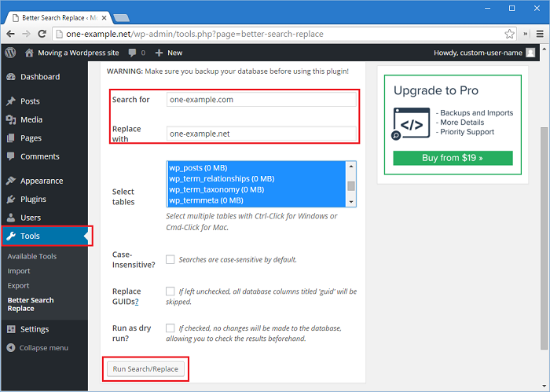Click the WordPress logo in admin bar
The height and width of the screenshot is (392, 550).
(10, 53)
